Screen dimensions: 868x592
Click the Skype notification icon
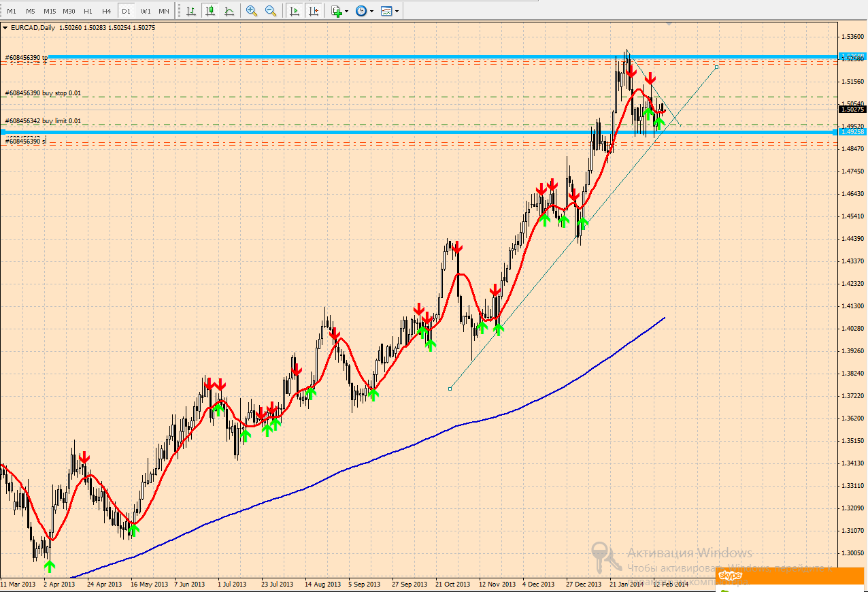tap(731, 576)
